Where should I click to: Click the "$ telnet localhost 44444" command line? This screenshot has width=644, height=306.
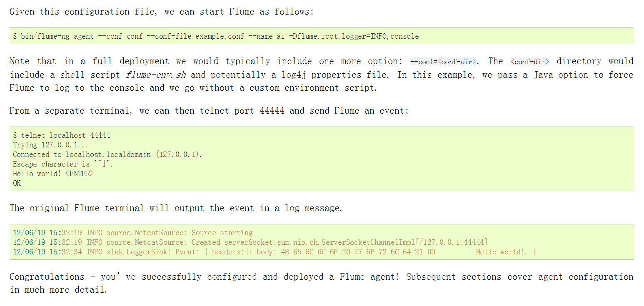62,135
